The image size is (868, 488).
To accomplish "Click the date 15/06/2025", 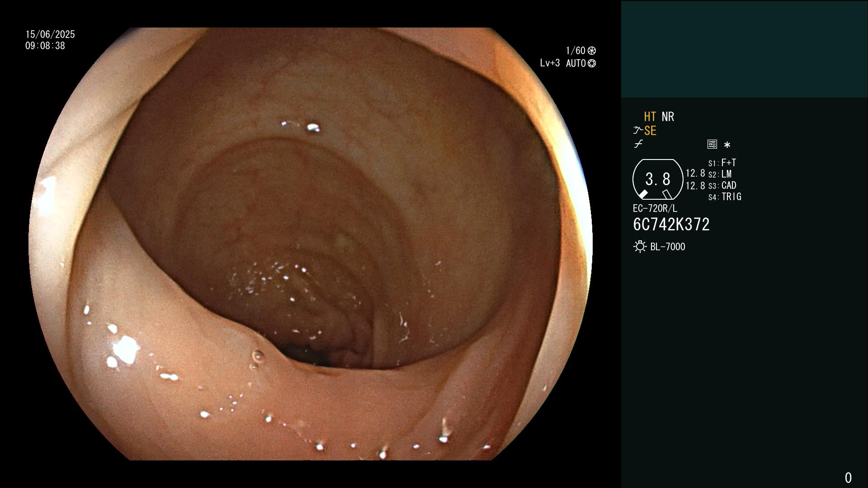I will (x=50, y=34).
